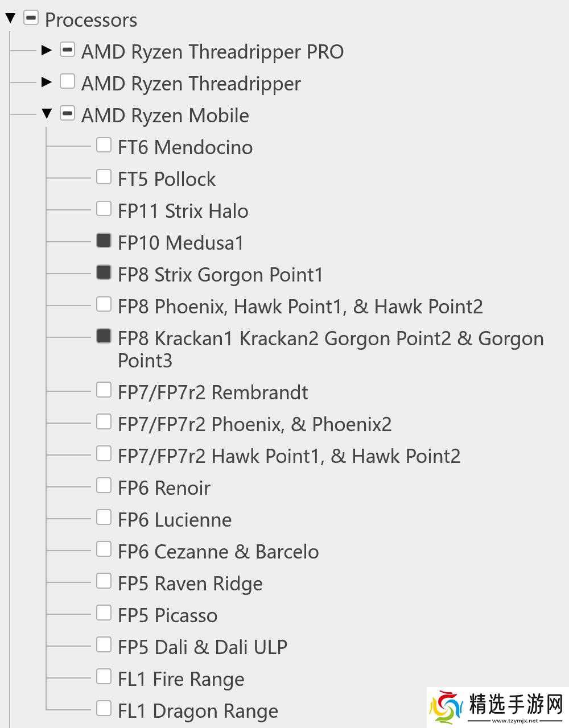Image resolution: width=569 pixels, height=728 pixels.
Task: Select FP8 Phoenix, Hawk Point1 item label
Action: pyautogui.click(x=300, y=307)
